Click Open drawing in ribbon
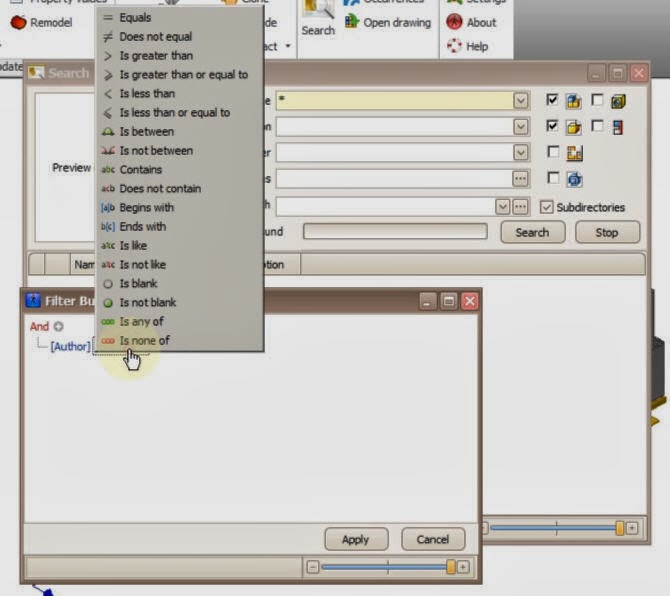This screenshot has height=596, width=670. point(388,22)
